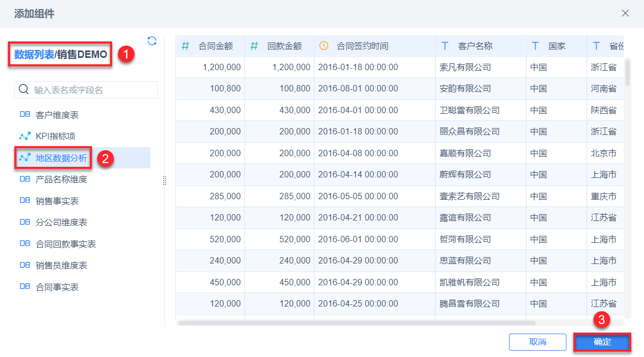Viewport: 644px width, 357px height.
Task: Click the DB icon beside 合同回款事实表
Action: [24, 243]
